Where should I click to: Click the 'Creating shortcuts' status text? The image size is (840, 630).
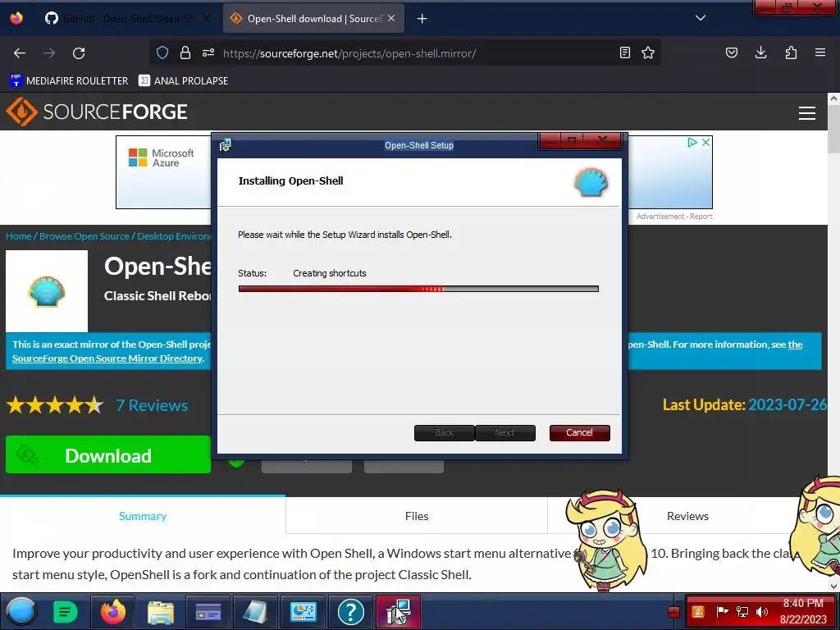click(x=330, y=273)
